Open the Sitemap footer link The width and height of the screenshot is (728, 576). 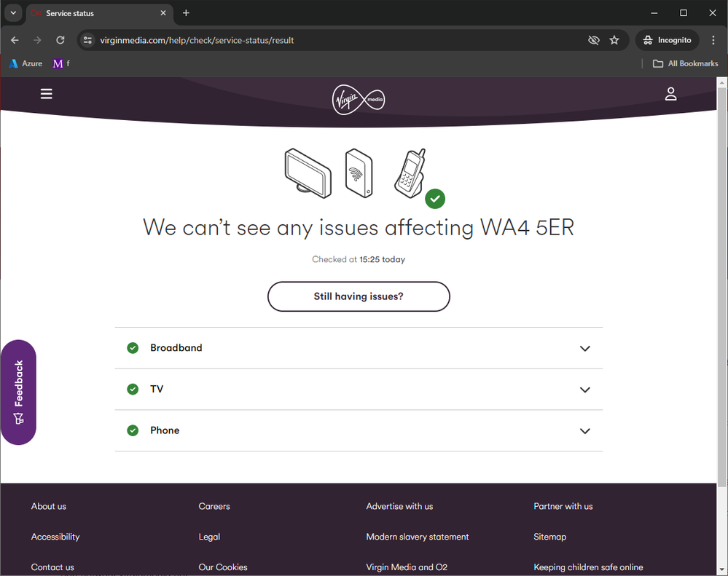tap(549, 537)
